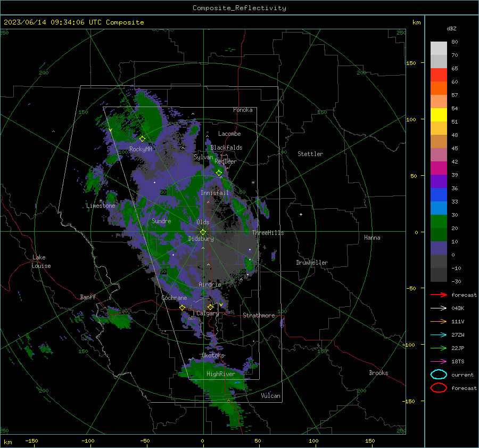Click the km unit label at bottom left
The height and width of the screenshot is (448, 479).
coord(7,442)
